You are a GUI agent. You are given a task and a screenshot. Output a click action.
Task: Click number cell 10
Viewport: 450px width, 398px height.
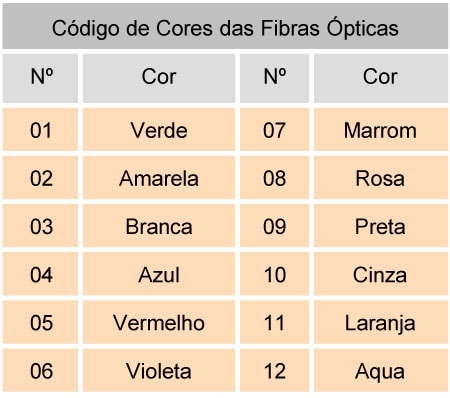click(x=274, y=274)
